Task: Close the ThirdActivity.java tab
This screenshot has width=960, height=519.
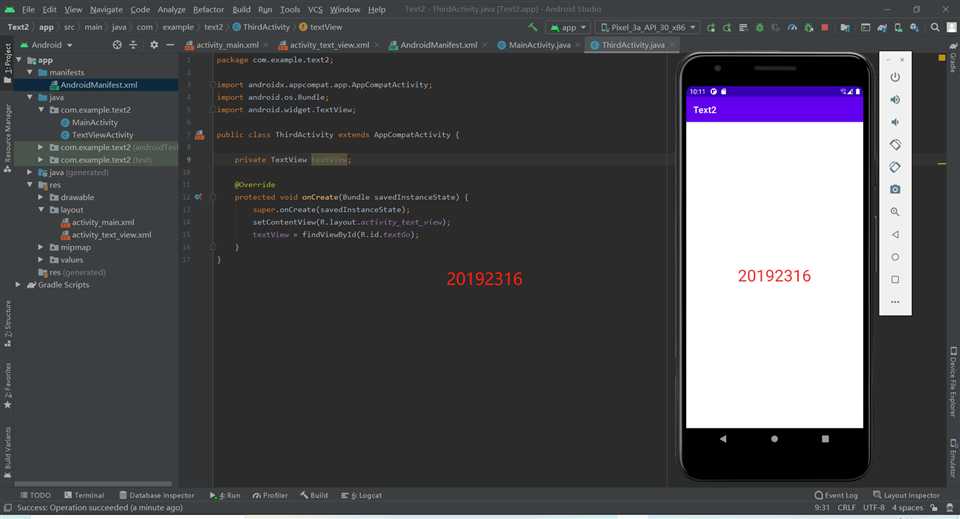Action: [x=672, y=45]
